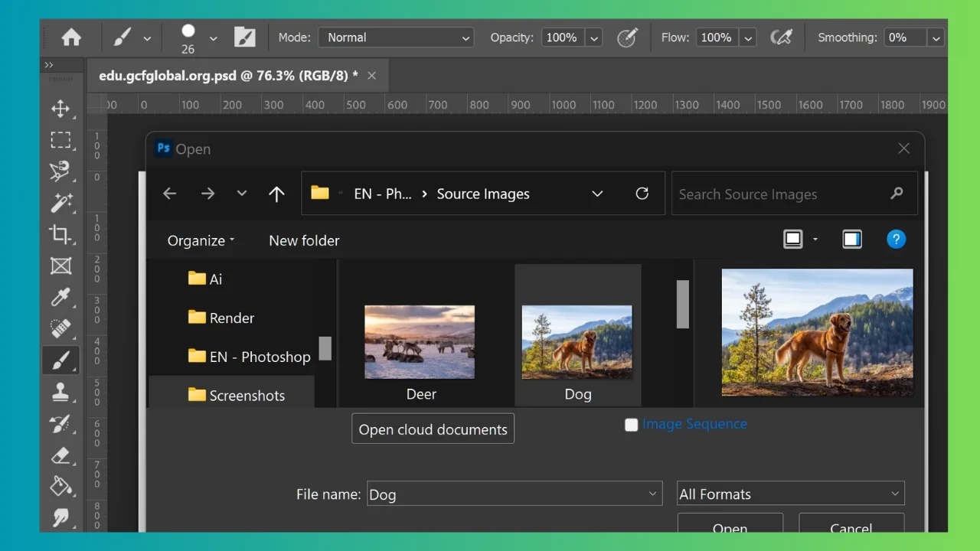Click the Smoothing value field
This screenshot has width=980, height=551.
click(x=904, y=37)
